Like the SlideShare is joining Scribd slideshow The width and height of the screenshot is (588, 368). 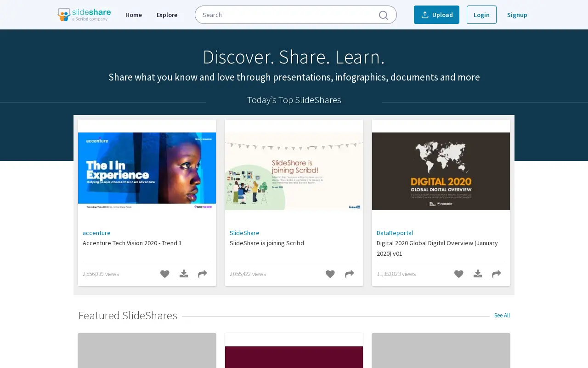330,274
